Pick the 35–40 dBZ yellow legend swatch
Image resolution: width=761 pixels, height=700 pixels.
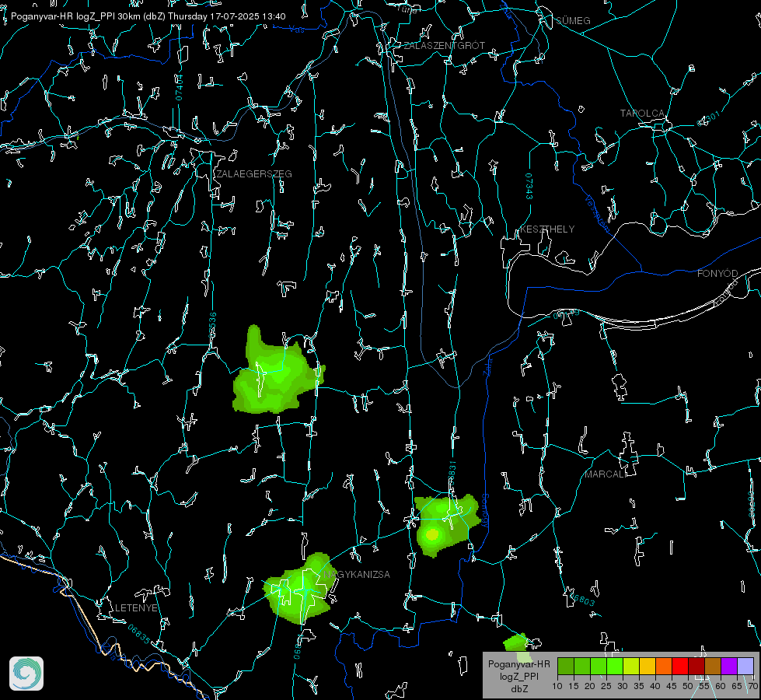(x=648, y=666)
